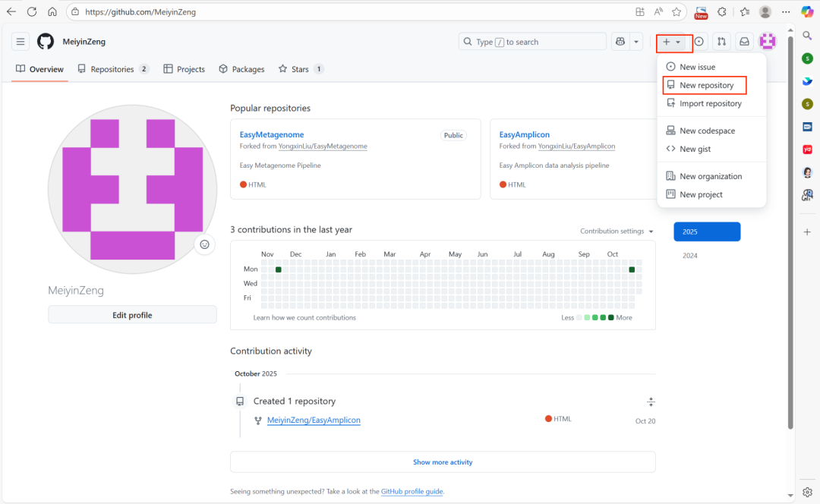
Task: Open YongxinLiu/EasyAmplicon fork source link
Action: [x=576, y=146]
